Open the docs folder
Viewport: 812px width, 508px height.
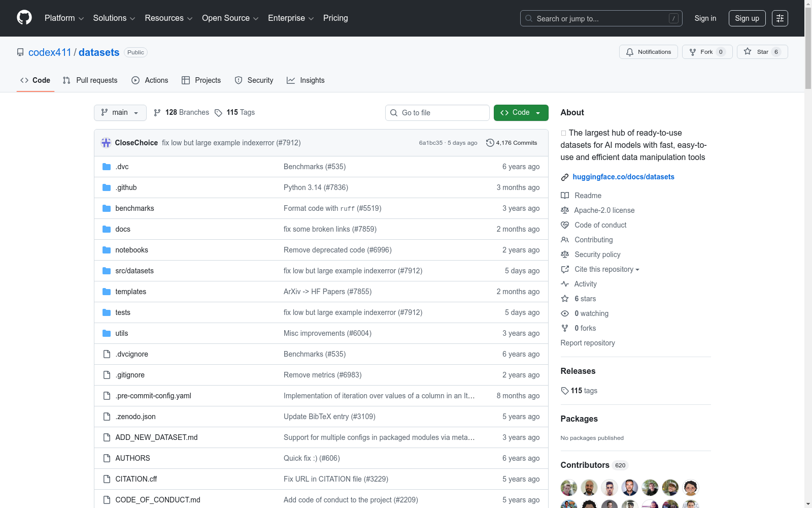click(x=123, y=229)
